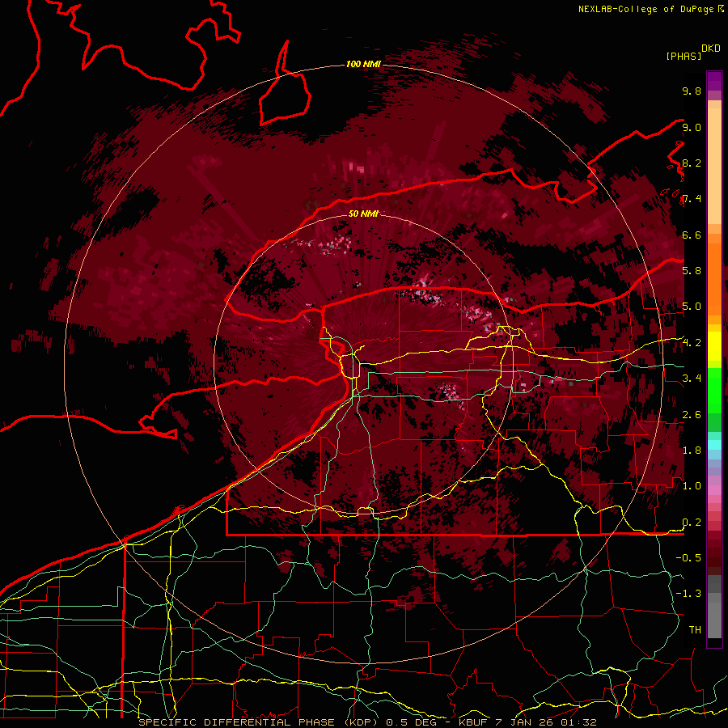Image resolution: width=728 pixels, height=728 pixels.
Task: Click the orange segment of the color scale
Action: point(714,278)
